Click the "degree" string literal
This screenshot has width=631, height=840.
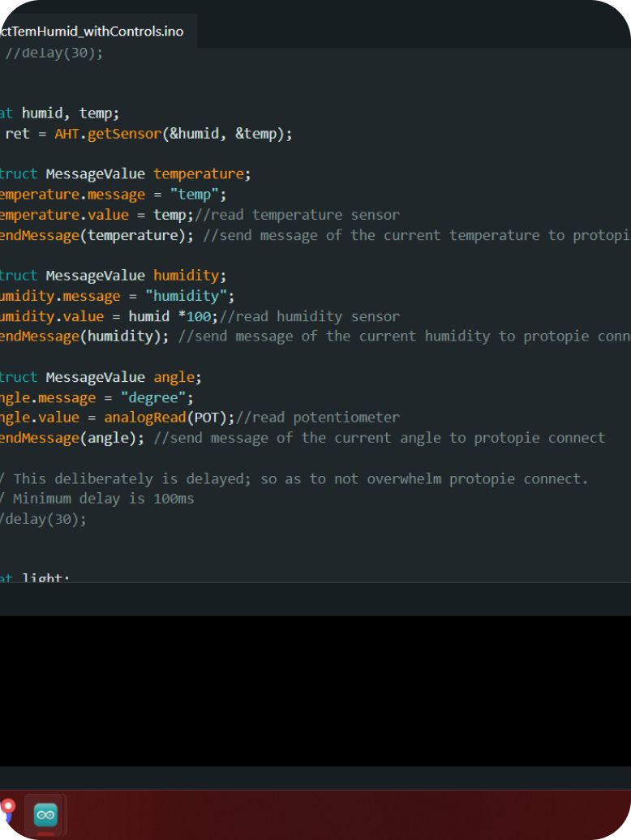point(157,397)
